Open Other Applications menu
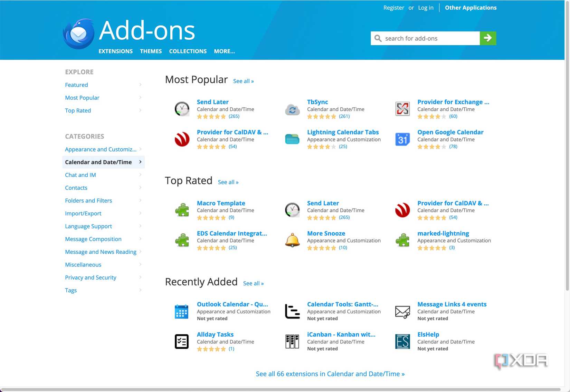This screenshot has height=392, width=570. 471,8
